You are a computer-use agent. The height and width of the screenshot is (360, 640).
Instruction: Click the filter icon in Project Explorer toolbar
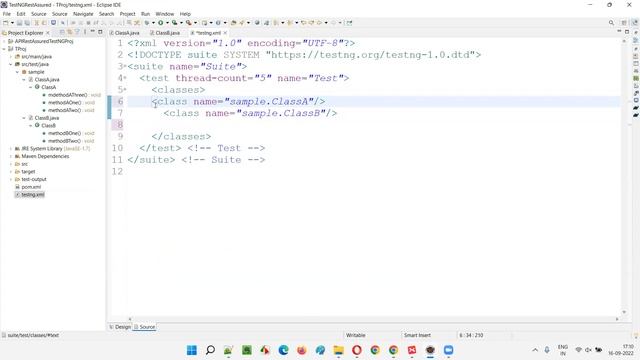point(76,32)
